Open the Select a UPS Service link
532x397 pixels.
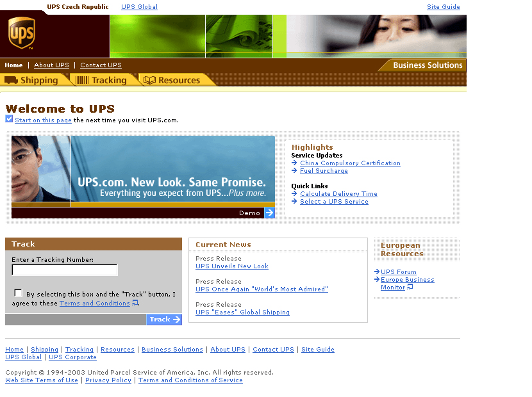[334, 202]
